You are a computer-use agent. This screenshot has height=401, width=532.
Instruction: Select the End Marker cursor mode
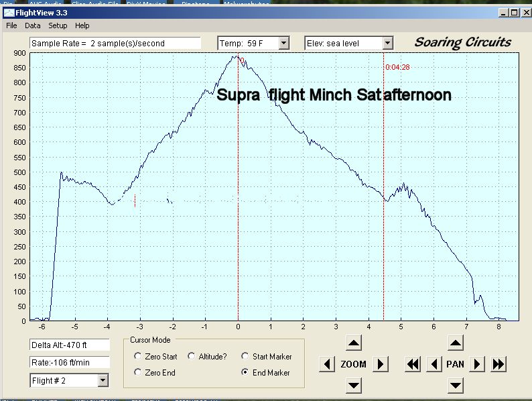pyautogui.click(x=245, y=372)
